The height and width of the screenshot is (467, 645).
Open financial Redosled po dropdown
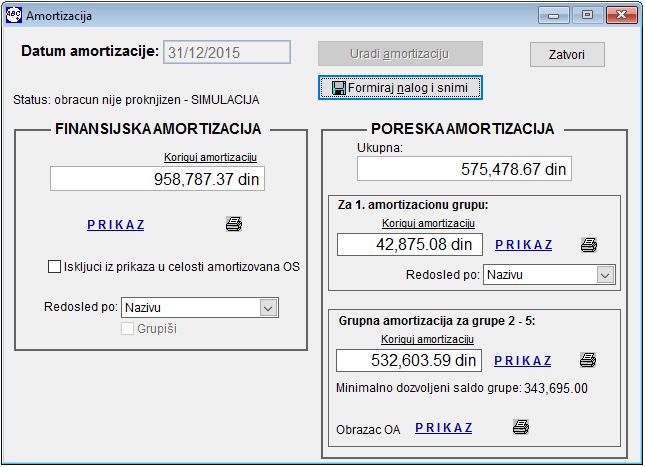click(x=268, y=308)
